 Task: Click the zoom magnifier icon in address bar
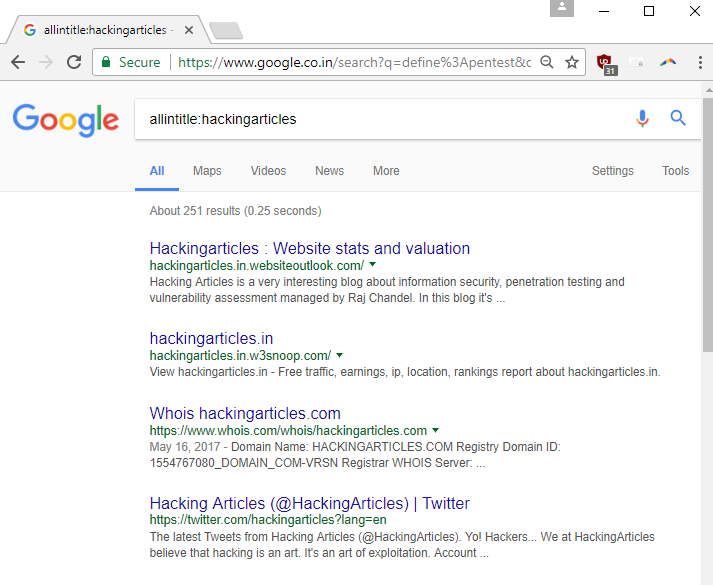coord(547,62)
